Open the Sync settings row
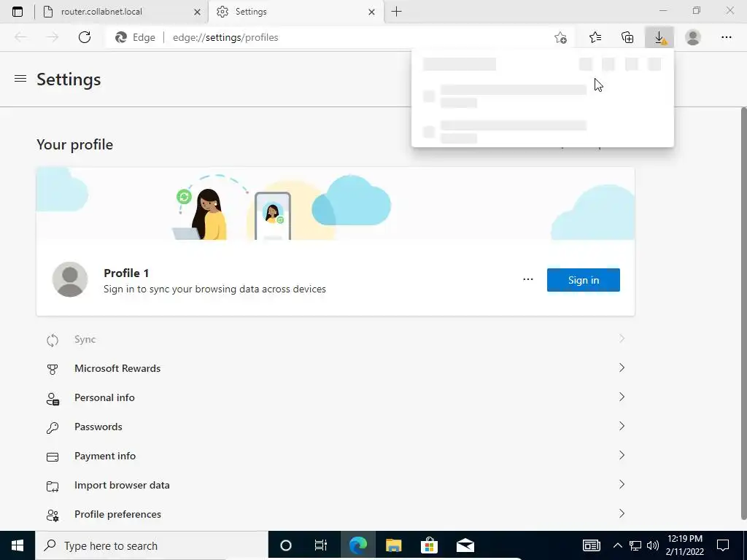The width and height of the screenshot is (747, 560). coord(336,340)
